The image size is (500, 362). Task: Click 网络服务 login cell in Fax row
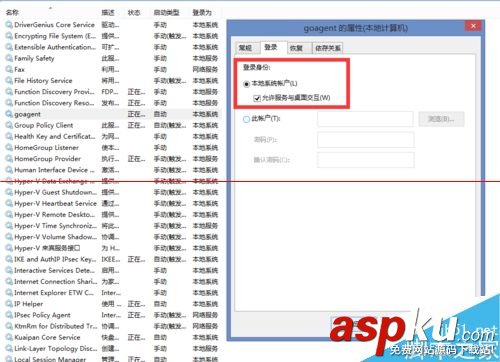point(205,69)
